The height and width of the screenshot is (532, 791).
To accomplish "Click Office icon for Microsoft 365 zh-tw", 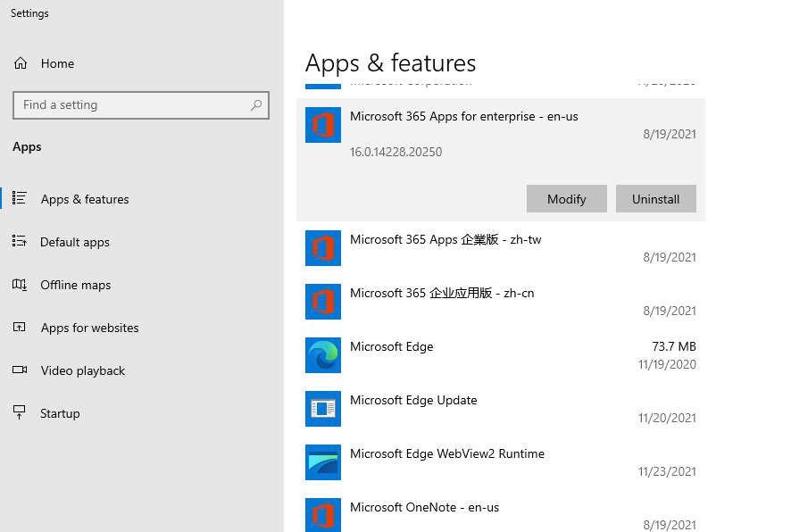I will [x=323, y=248].
